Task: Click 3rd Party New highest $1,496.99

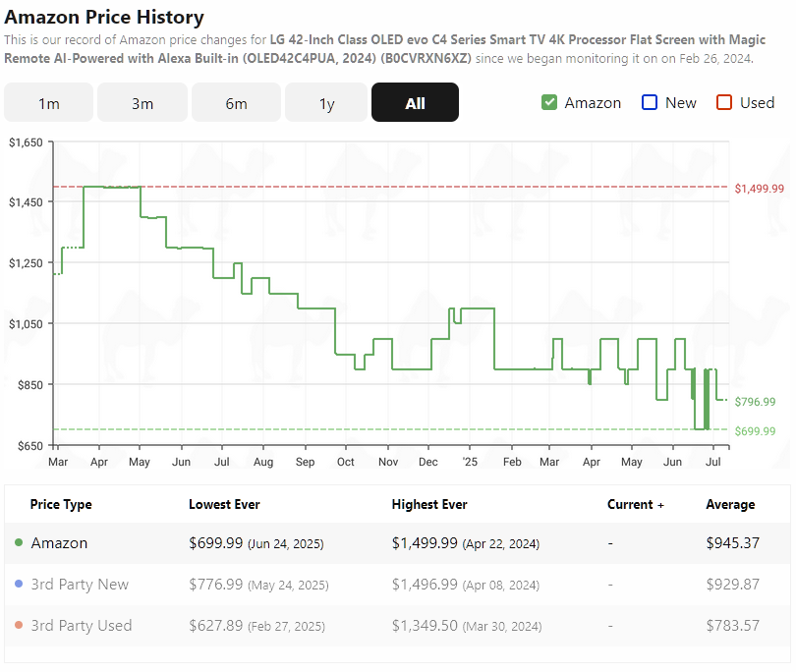Action: (466, 585)
